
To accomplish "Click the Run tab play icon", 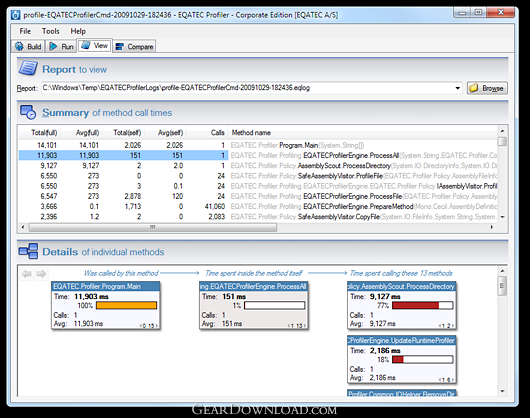I will [53, 46].
